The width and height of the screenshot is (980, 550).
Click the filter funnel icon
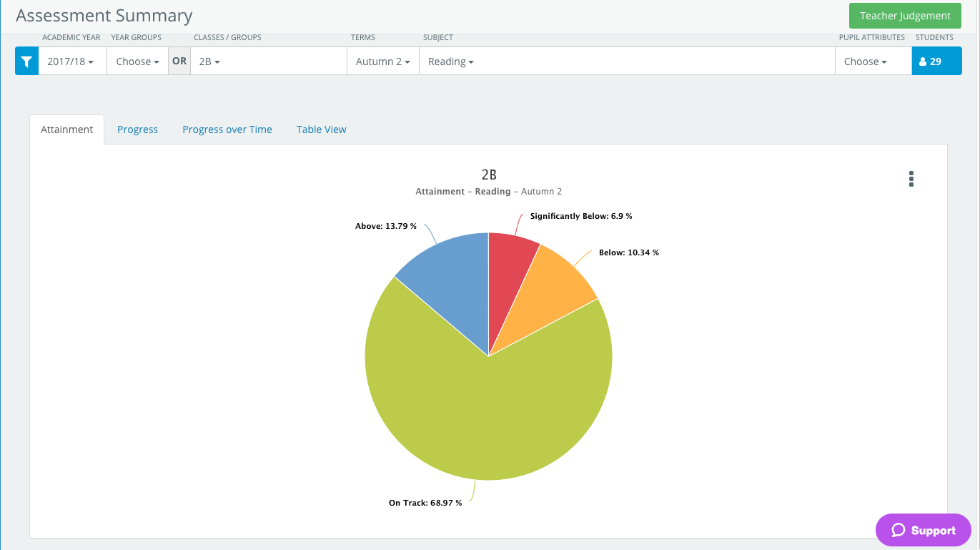click(x=26, y=61)
